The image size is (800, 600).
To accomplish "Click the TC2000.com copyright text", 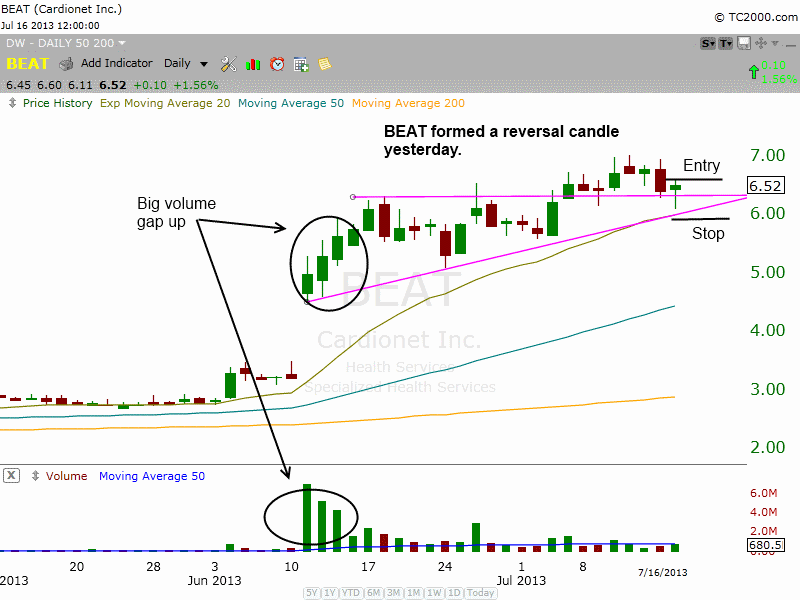I will point(756,17).
